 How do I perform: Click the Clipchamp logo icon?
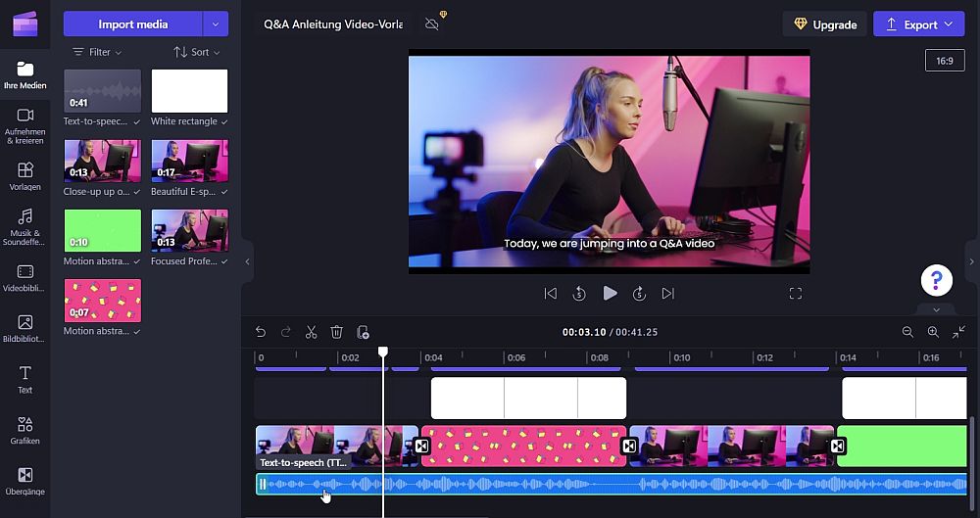coord(25,24)
